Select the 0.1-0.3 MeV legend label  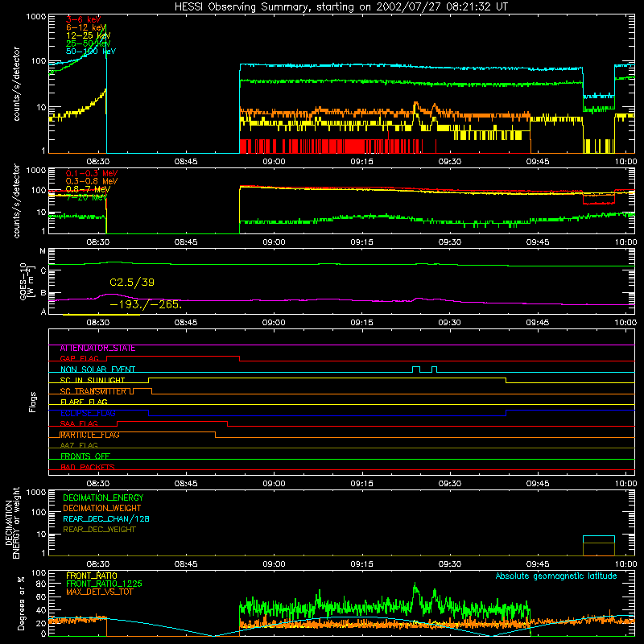(92, 173)
